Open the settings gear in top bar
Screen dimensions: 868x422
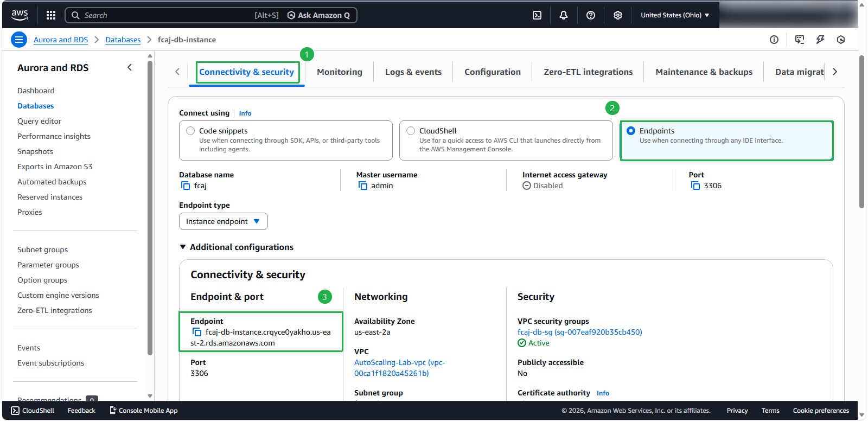click(x=618, y=15)
